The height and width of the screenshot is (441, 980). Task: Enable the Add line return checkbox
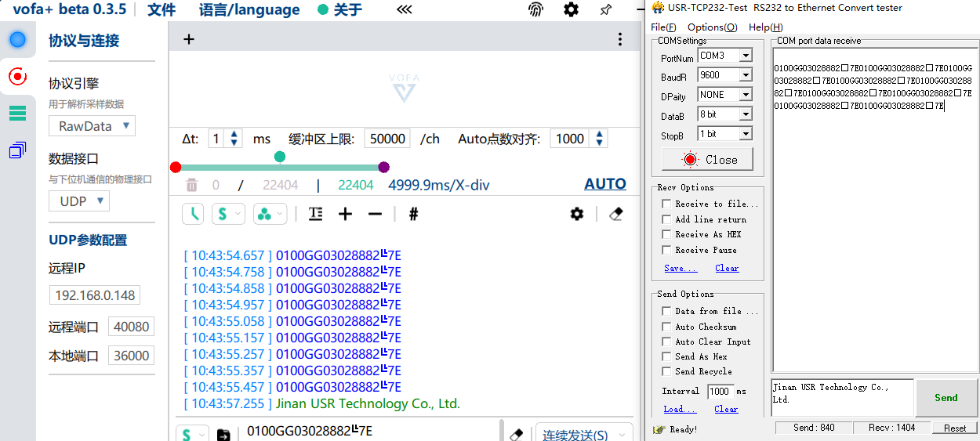(x=666, y=219)
